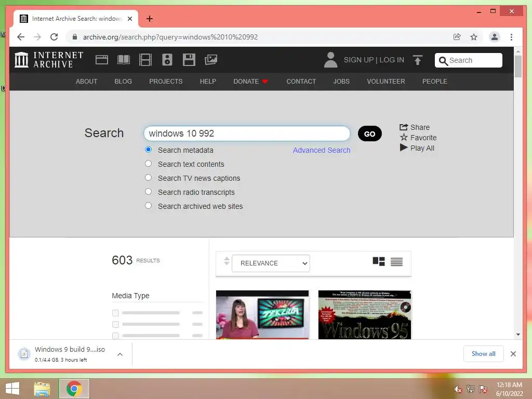This screenshot has height=399, width=532.
Task: Click the Favorite star icon
Action: tap(404, 137)
